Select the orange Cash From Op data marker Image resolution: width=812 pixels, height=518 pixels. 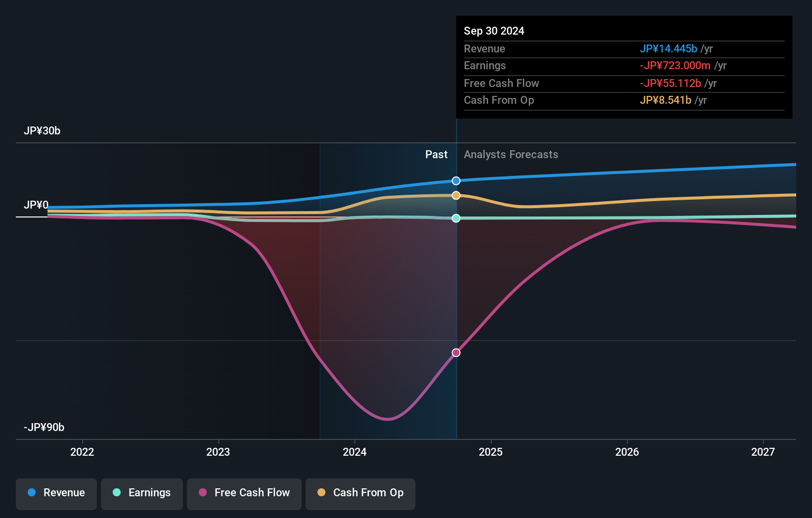[456, 195]
